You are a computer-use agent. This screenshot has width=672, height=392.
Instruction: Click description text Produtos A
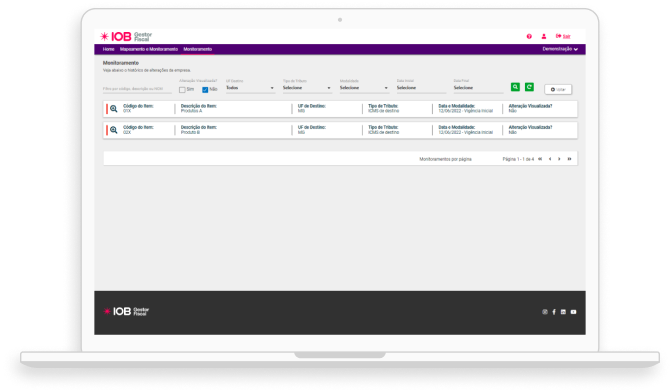(x=191, y=111)
